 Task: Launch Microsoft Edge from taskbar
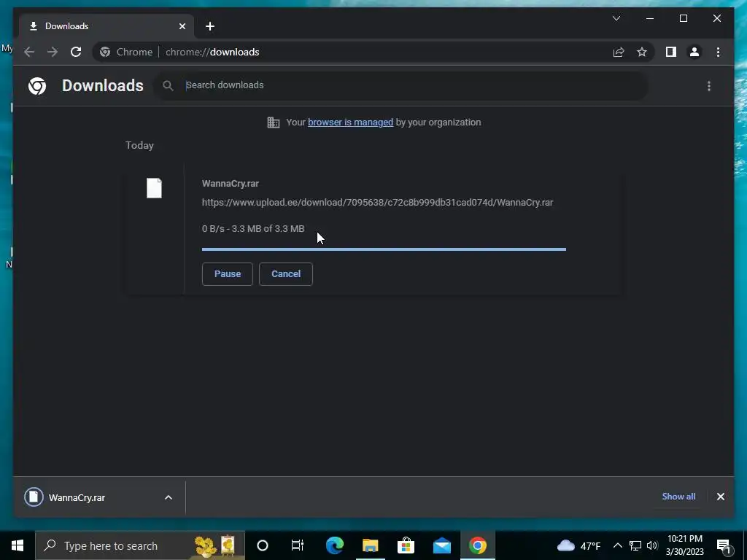click(334, 545)
